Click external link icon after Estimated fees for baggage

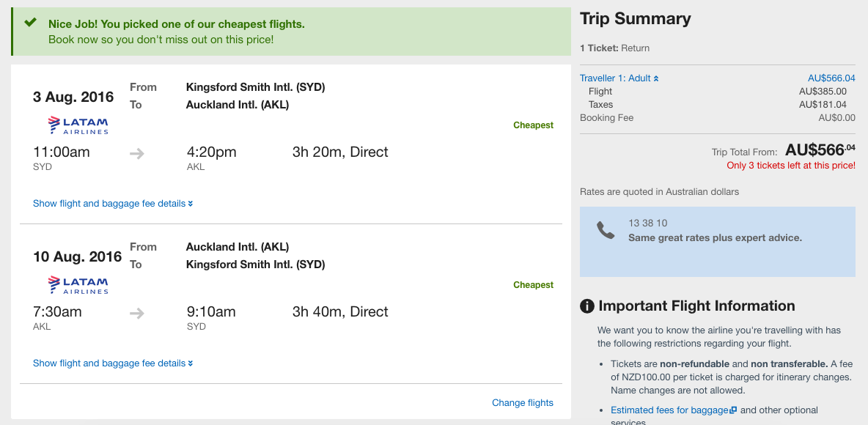click(734, 410)
